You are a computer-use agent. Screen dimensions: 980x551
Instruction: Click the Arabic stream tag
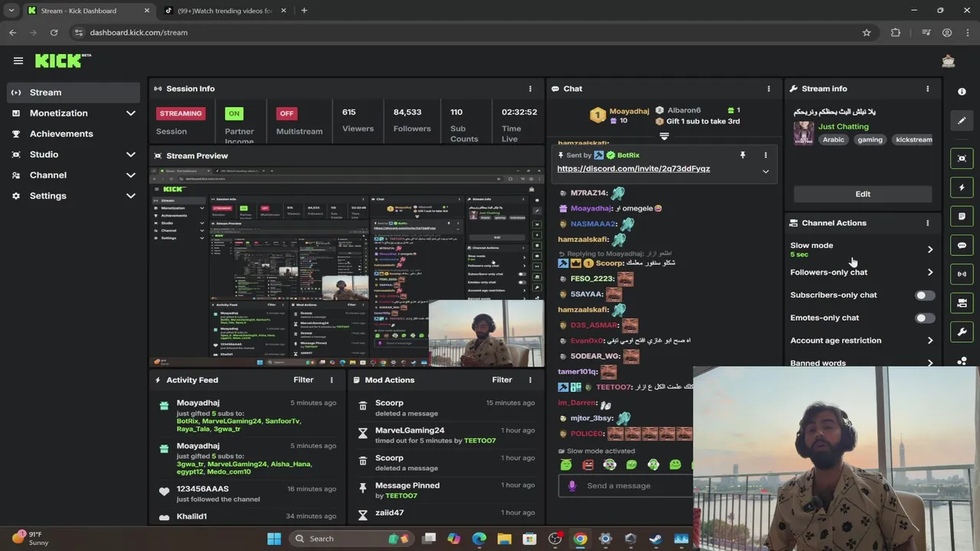click(833, 140)
